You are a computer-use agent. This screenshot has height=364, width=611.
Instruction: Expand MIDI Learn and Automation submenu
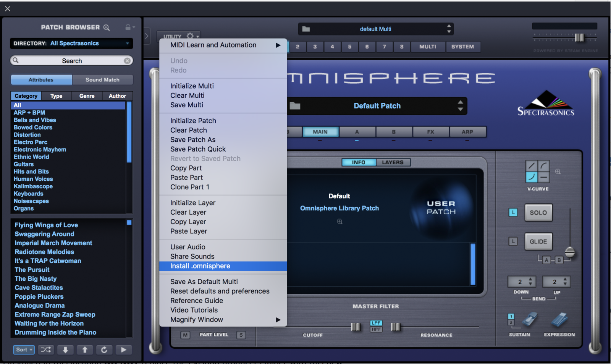[223, 45]
